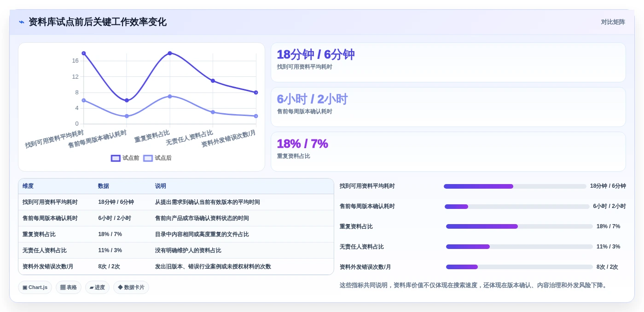Screen dimensions: 644x312
Task: Click progress bar for 无责任人资料占比
Action: click(519, 247)
